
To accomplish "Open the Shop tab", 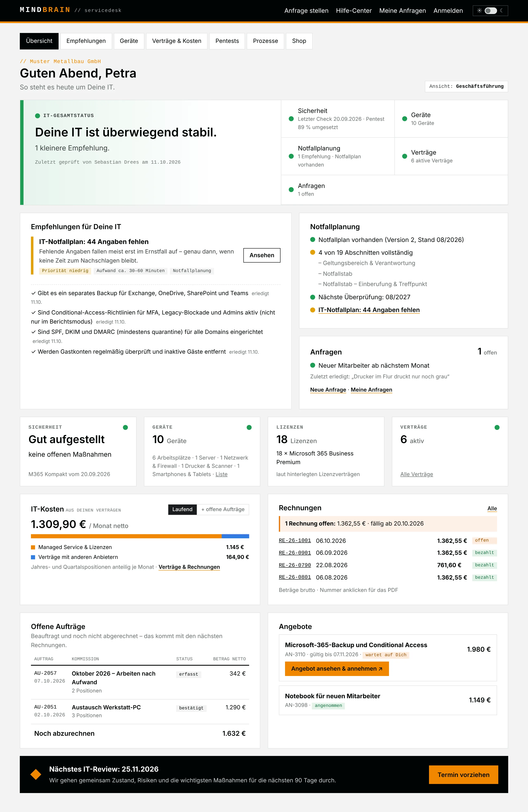I will [299, 41].
